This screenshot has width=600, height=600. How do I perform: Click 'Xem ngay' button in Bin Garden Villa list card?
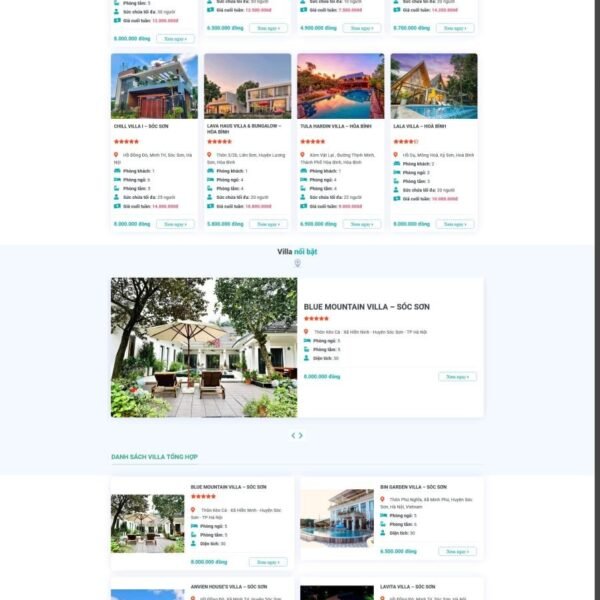(x=457, y=551)
